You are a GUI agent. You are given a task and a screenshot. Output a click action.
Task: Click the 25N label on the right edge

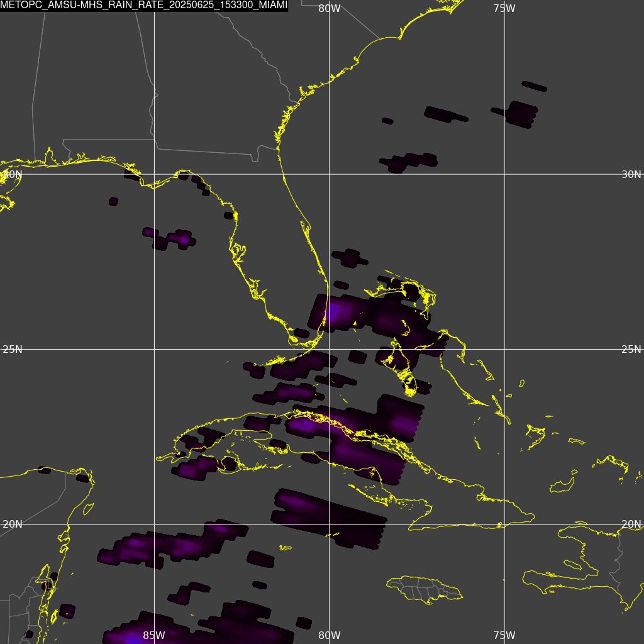tap(631, 350)
